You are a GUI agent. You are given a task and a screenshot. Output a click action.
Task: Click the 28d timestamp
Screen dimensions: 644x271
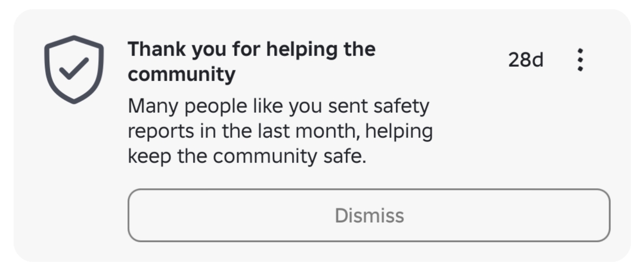pyautogui.click(x=525, y=60)
